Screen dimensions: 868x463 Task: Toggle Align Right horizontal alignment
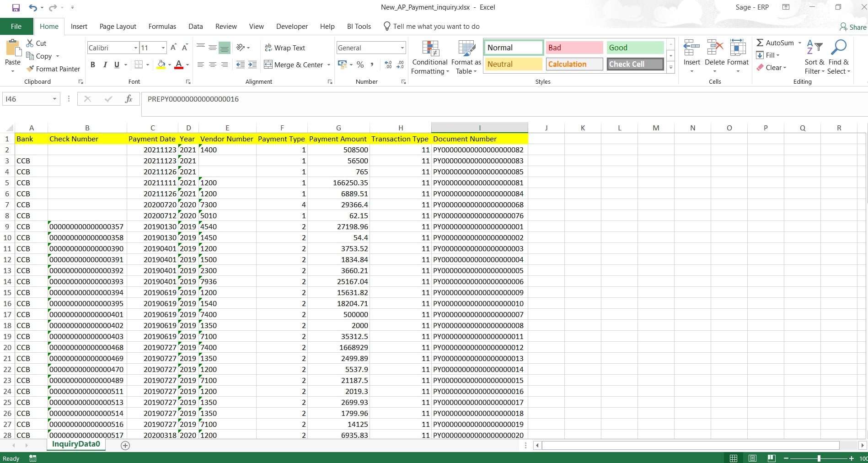point(224,65)
